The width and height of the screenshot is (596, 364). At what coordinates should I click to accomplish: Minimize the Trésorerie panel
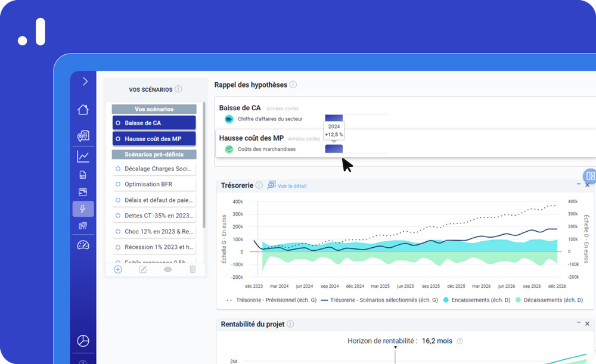pos(579,184)
